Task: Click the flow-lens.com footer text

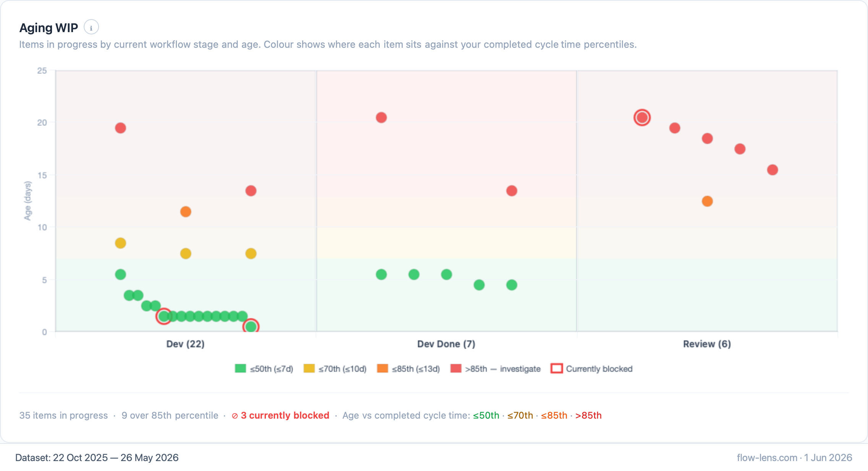Action: click(x=767, y=458)
